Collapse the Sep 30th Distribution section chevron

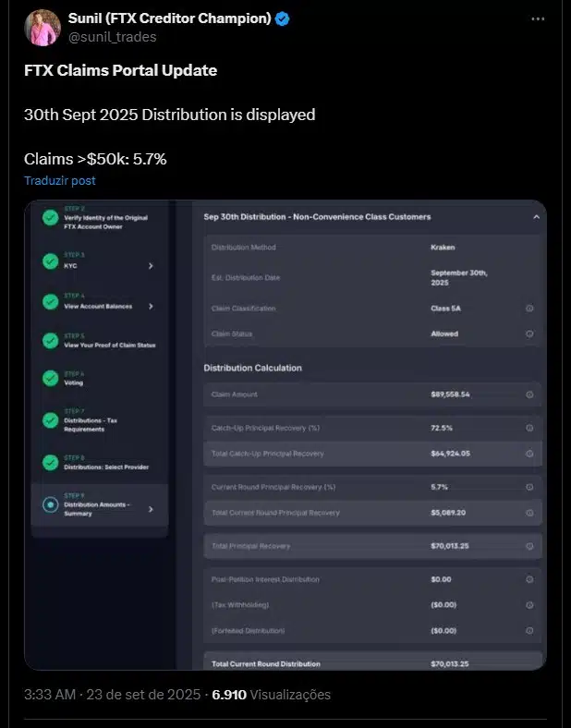pyautogui.click(x=536, y=217)
